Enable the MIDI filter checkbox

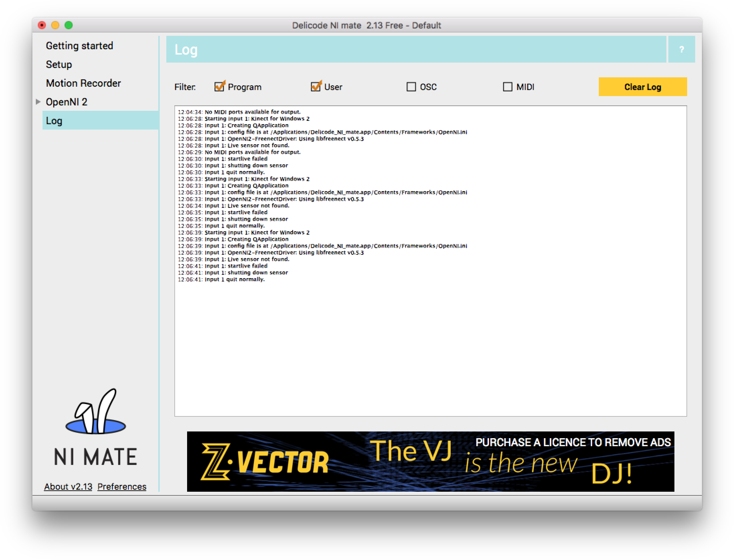click(507, 87)
